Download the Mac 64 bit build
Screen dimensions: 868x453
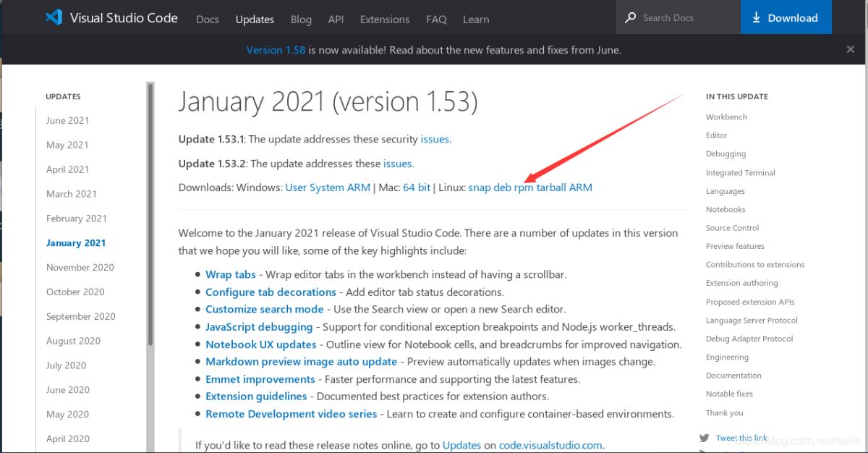[x=417, y=187]
